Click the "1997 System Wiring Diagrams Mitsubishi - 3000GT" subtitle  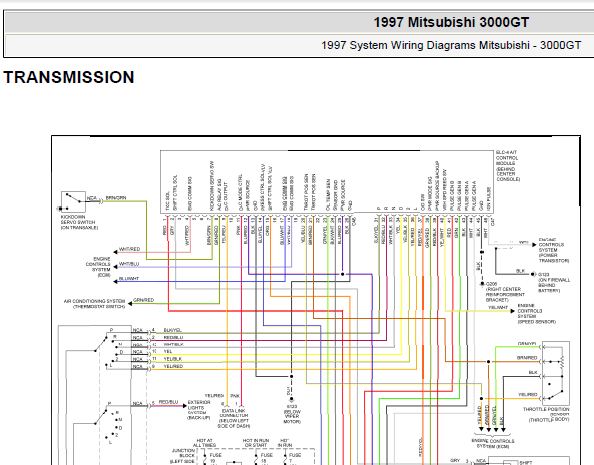coord(451,45)
